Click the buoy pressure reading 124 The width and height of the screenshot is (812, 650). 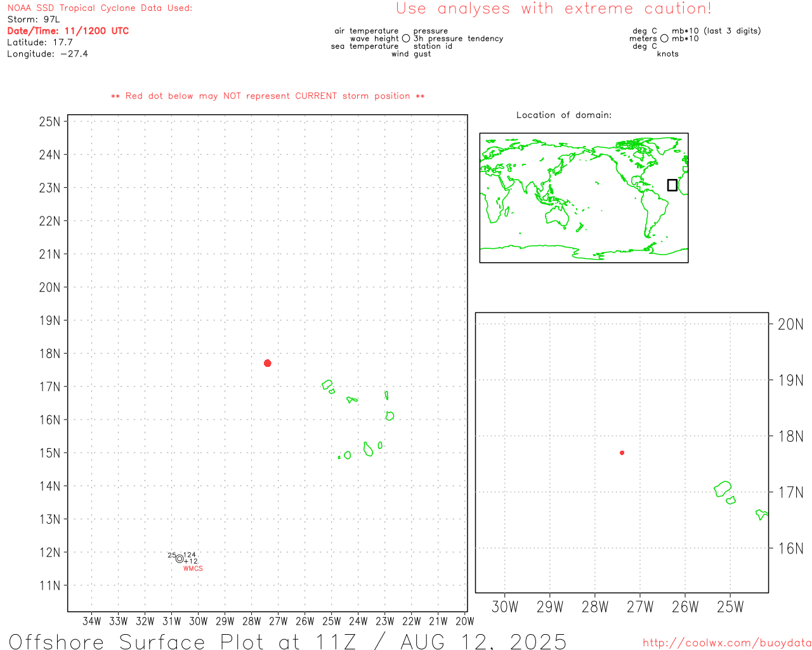click(x=190, y=555)
